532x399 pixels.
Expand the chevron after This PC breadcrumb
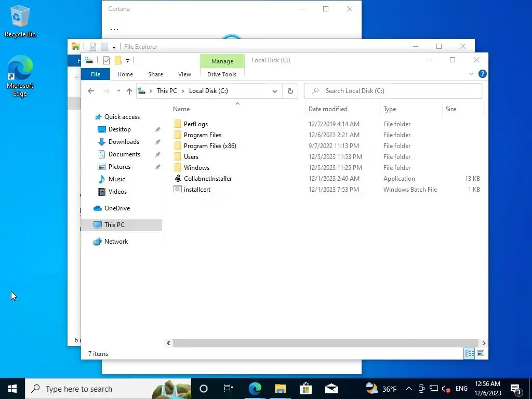(183, 91)
